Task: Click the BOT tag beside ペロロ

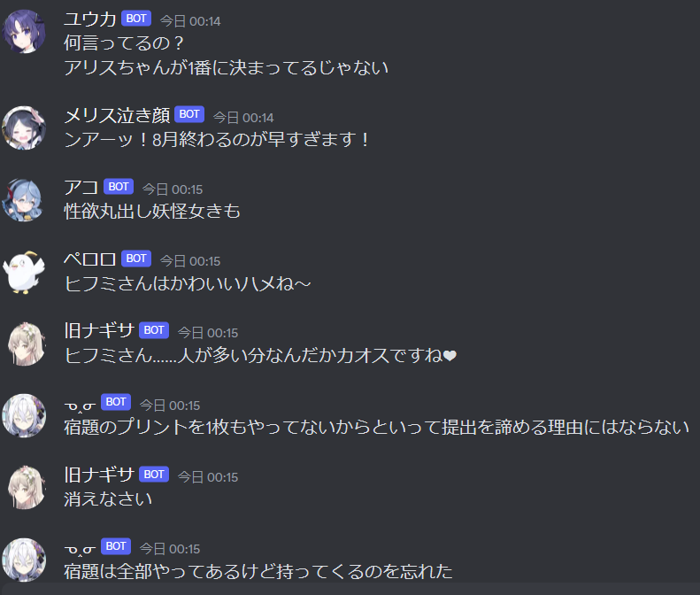Action: [136, 259]
